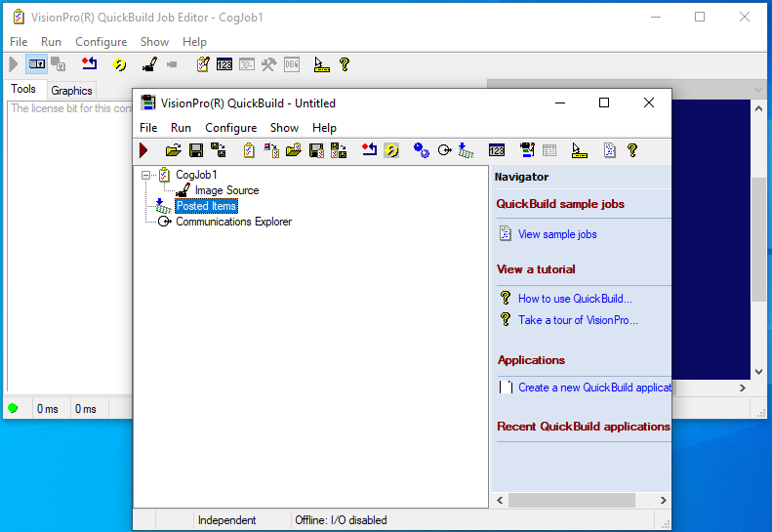Open Show menu in Job Editor window
Image resolution: width=772 pixels, height=532 pixels.
[154, 42]
